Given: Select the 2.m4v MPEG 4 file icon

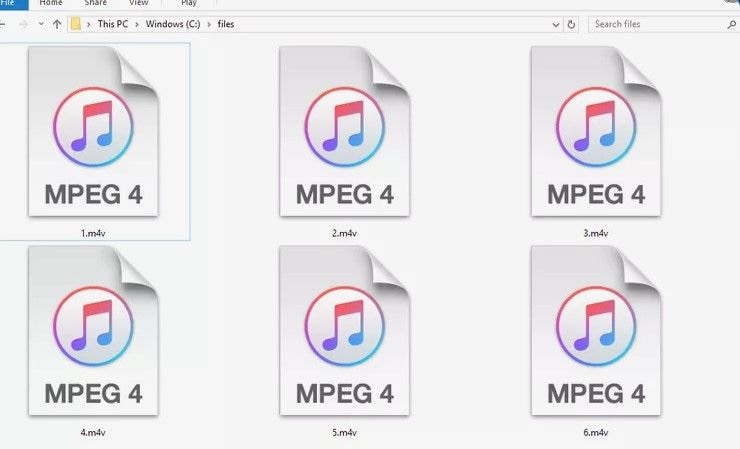Looking at the screenshot, I should coord(345,131).
